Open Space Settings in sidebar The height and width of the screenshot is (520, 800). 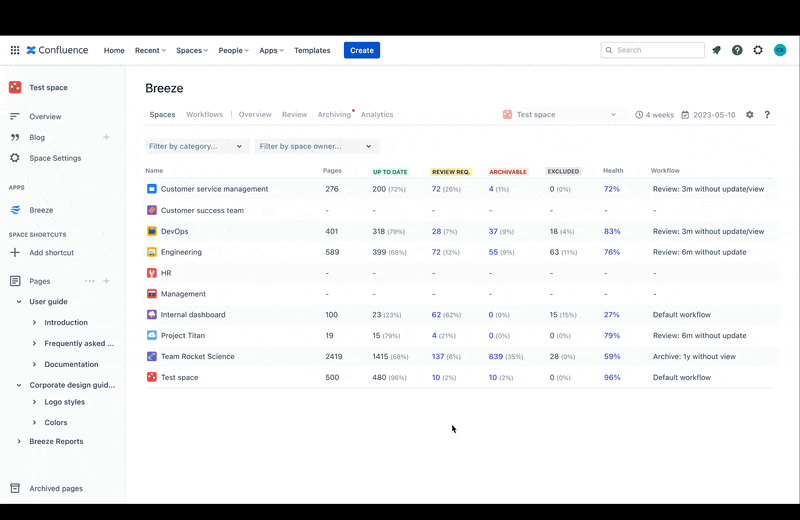(55, 158)
